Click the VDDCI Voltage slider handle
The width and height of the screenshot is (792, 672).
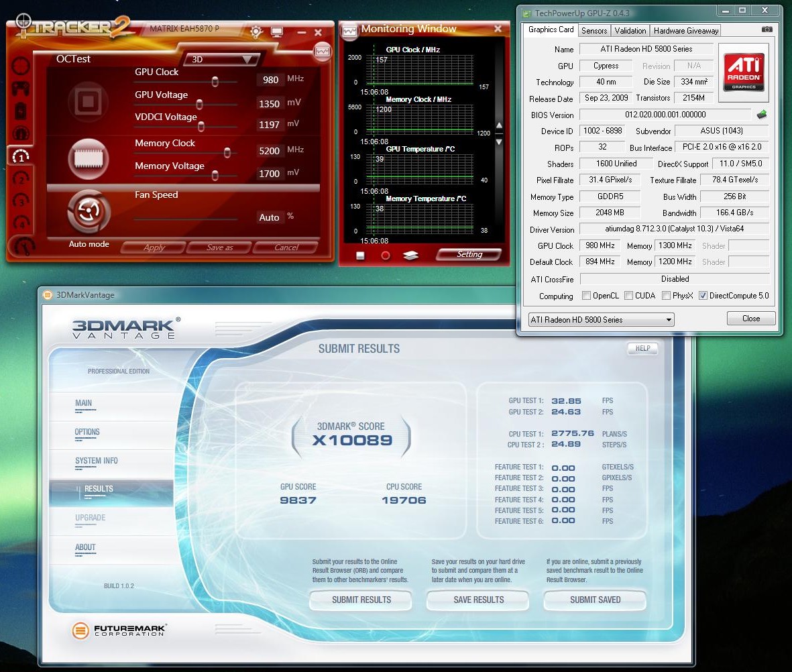pyautogui.click(x=201, y=126)
